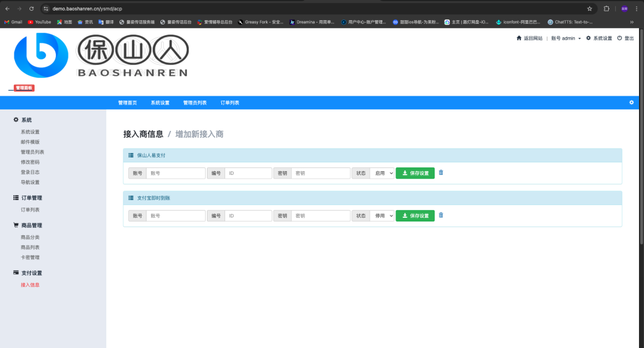Screen dimensions: 644x348
Task: Click the list icon beside 保山人易支付
Action: [131, 155]
